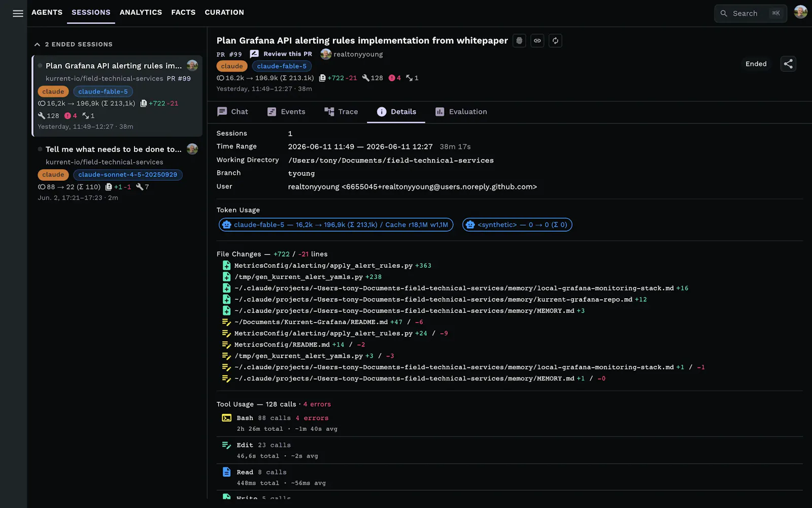
Task: Select the 'Tell me what needs to be done' session
Action: (117, 173)
